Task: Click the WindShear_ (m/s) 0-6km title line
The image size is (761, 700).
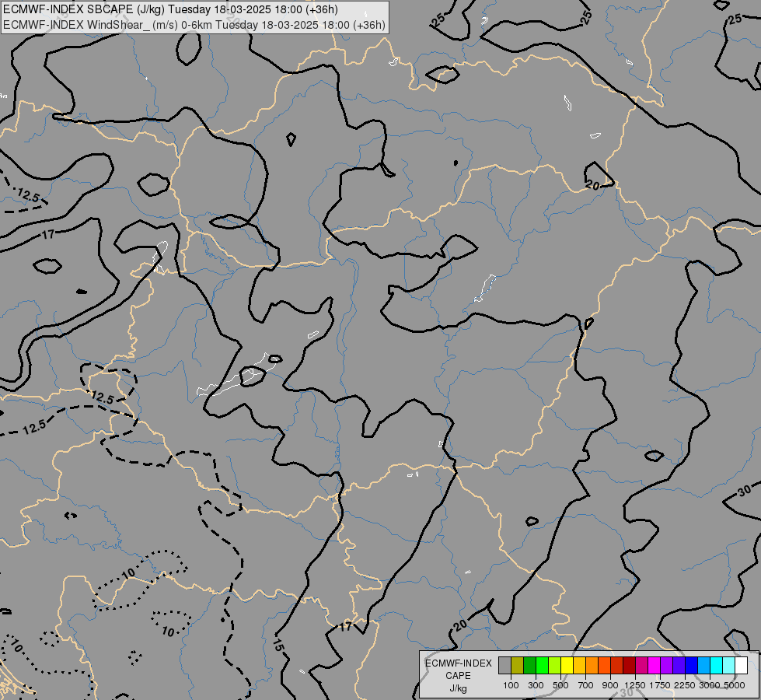Action: 194,25
